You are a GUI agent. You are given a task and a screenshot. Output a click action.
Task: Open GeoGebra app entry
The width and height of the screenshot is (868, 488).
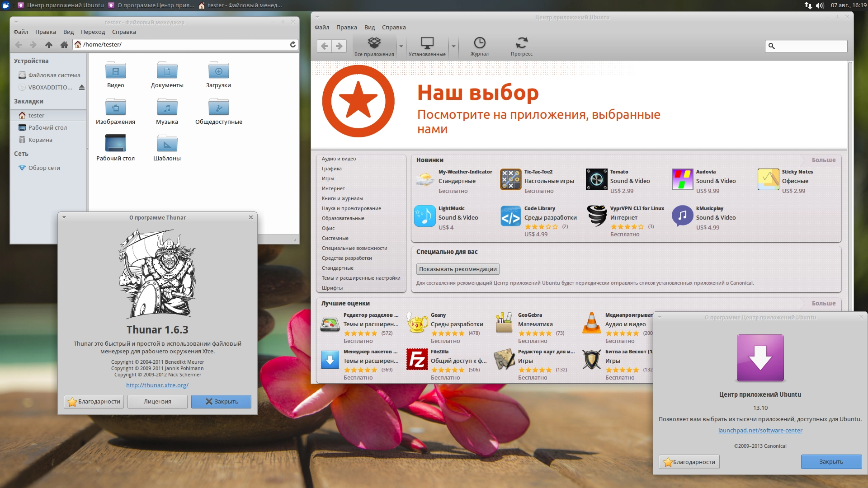pyautogui.click(x=535, y=328)
